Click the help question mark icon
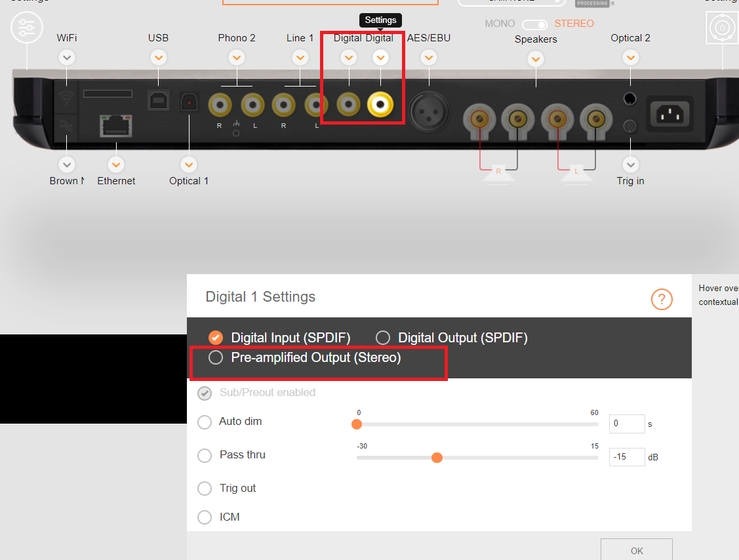The image size is (739, 560). pos(662,300)
